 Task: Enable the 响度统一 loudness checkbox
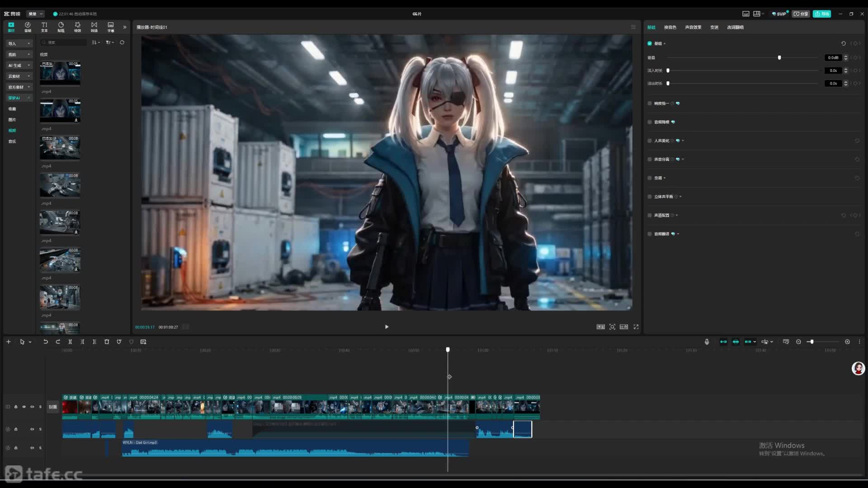pos(650,103)
